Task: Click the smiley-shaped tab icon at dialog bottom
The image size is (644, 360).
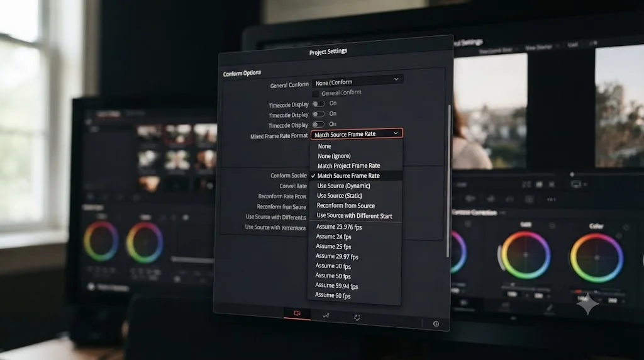Action: [357, 318]
